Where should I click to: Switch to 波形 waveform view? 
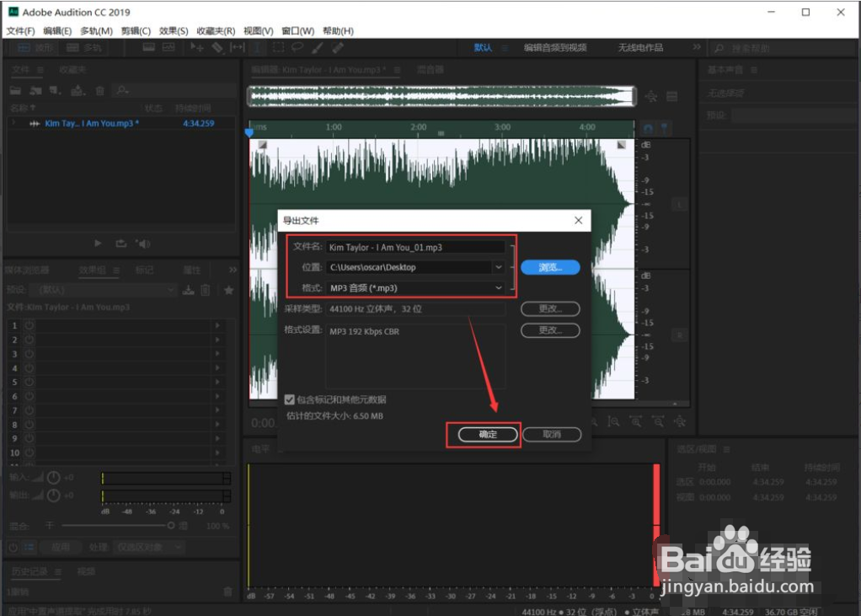(x=35, y=48)
